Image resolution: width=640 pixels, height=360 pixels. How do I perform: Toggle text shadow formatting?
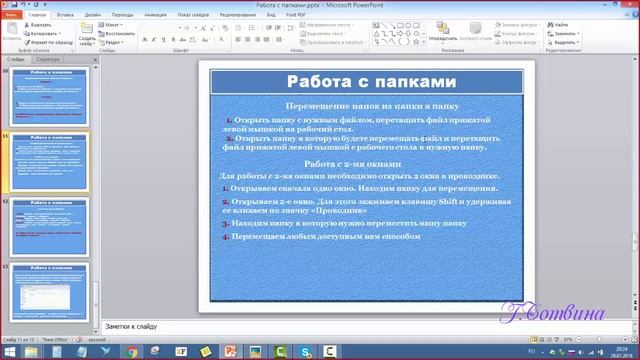(173, 40)
